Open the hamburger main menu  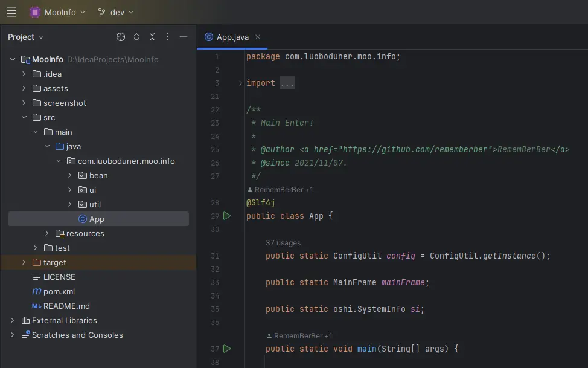click(x=11, y=12)
